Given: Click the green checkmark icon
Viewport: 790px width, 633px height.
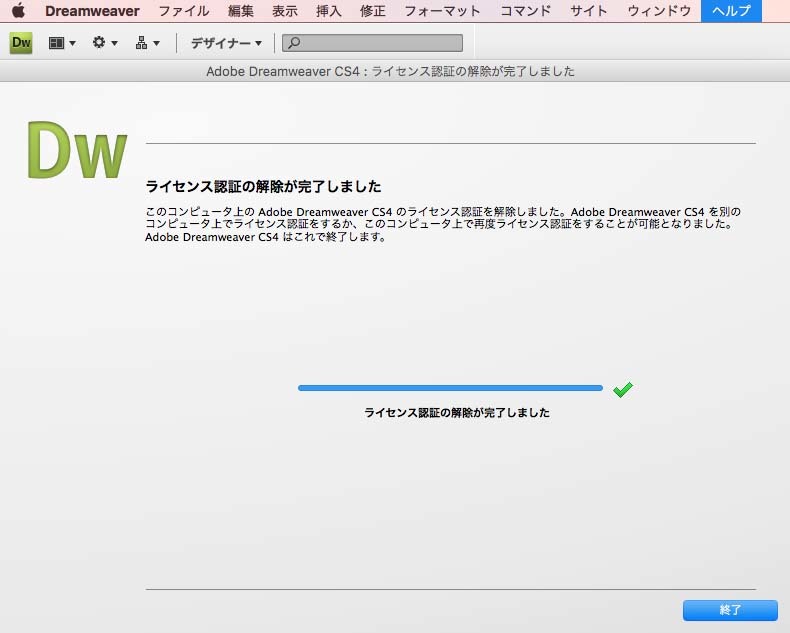Looking at the screenshot, I should 623,389.
